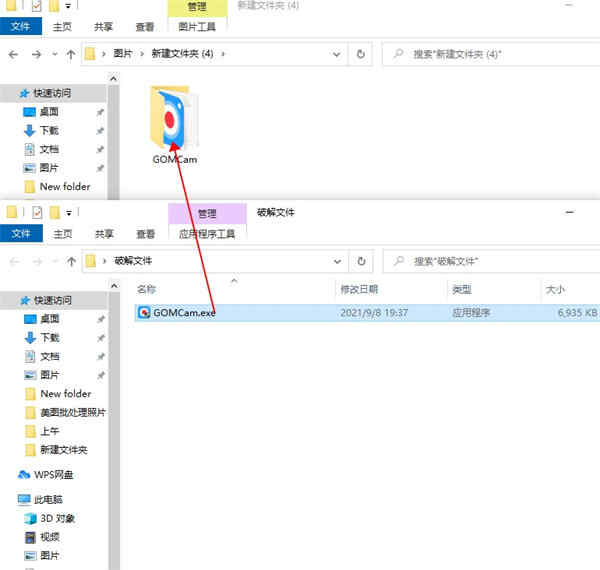Open the 主页 tab in the top window
This screenshot has height=570, width=600.
click(62, 27)
